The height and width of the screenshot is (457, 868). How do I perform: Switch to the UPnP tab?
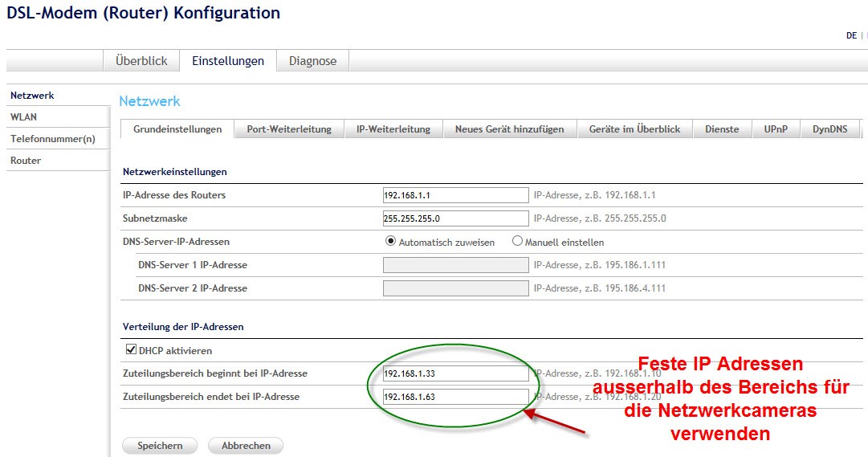pyautogui.click(x=776, y=129)
